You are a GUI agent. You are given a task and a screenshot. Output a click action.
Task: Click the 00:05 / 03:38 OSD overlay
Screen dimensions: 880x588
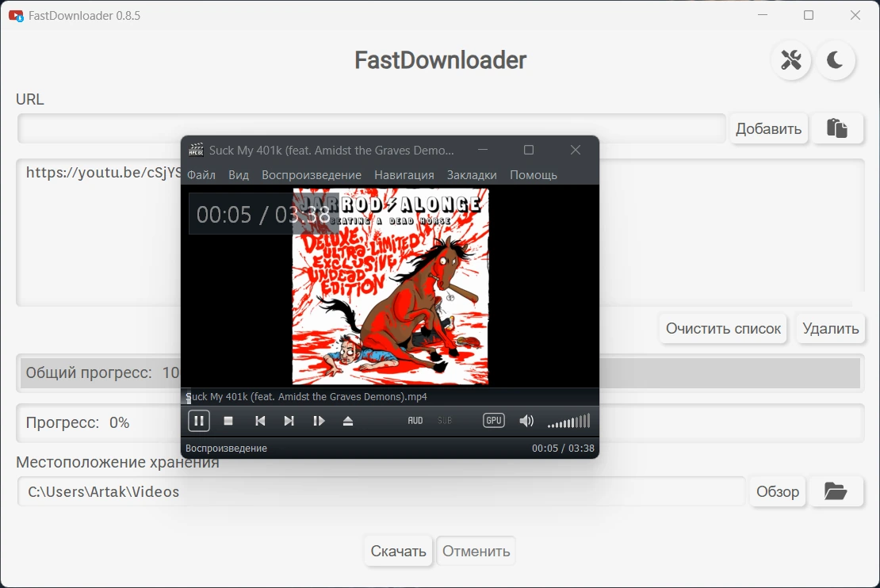[263, 214]
